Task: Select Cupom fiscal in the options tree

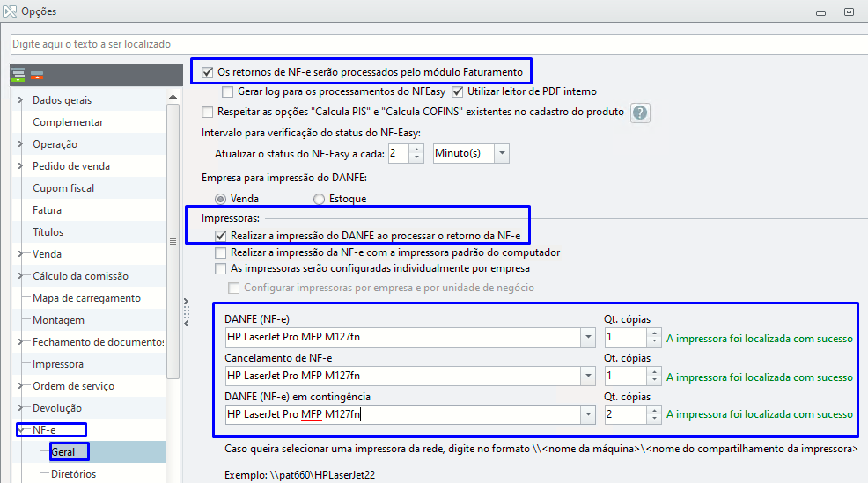Action: tap(63, 188)
